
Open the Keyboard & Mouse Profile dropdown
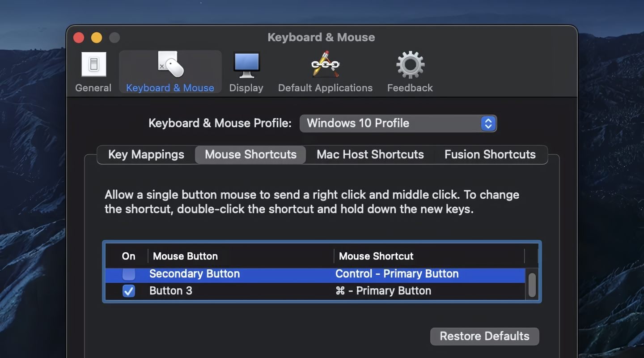[398, 124]
